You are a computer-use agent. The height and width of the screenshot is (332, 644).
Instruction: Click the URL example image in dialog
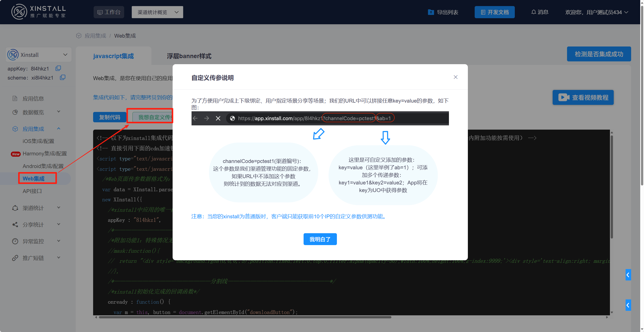pyautogui.click(x=320, y=118)
